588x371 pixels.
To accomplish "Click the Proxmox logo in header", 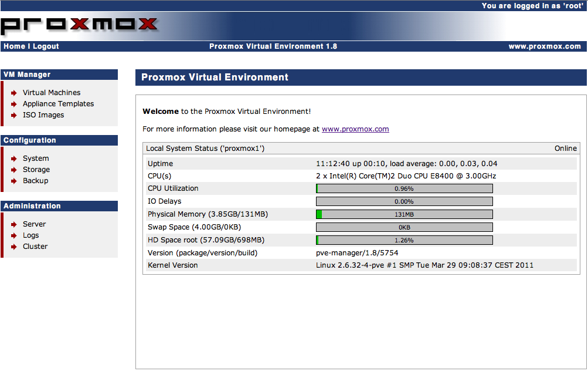I will [x=80, y=25].
